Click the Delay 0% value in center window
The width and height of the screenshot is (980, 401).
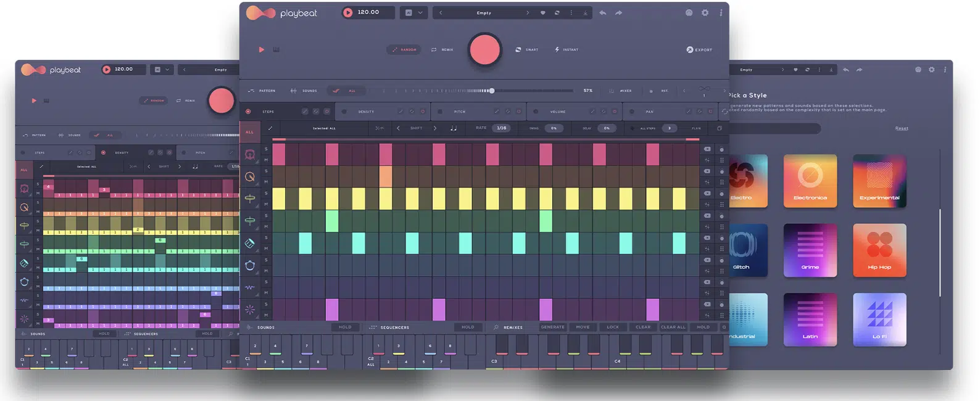(x=607, y=128)
